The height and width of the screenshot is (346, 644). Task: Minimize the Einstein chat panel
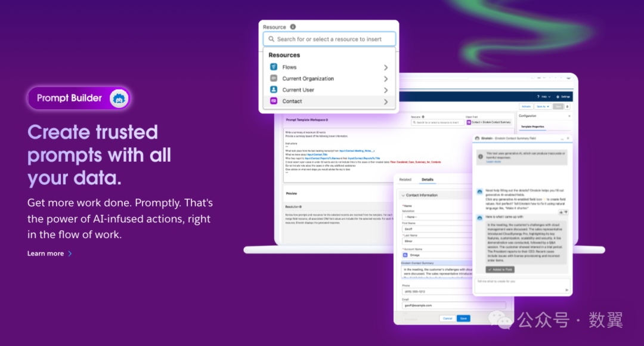pyautogui.click(x=562, y=139)
